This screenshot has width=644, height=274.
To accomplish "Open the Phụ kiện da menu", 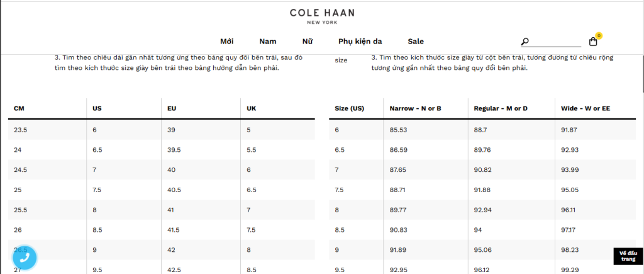I will pyautogui.click(x=360, y=41).
